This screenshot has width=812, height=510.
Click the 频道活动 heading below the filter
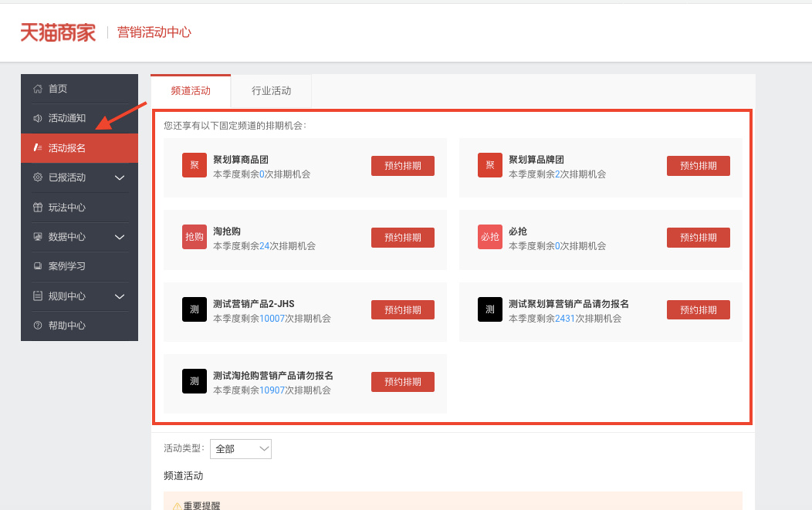click(184, 476)
